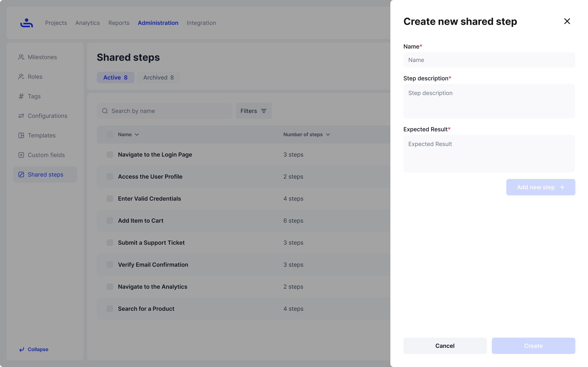Open Milestones via its people icon

(21, 57)
